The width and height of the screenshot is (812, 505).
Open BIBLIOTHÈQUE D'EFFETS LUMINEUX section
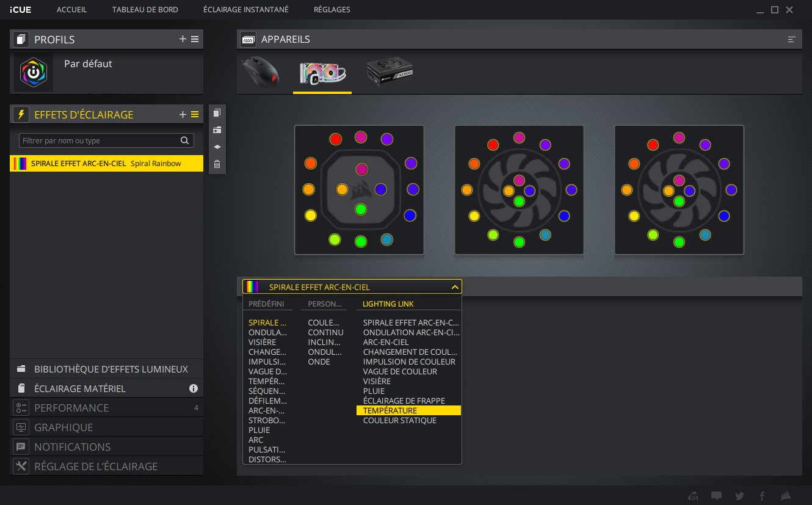click(107, 369)
